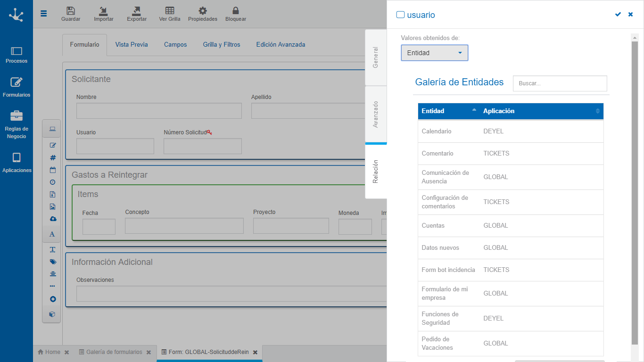644x362 pixels.
Task: Select the calendar date field tool
Action: 53,170
